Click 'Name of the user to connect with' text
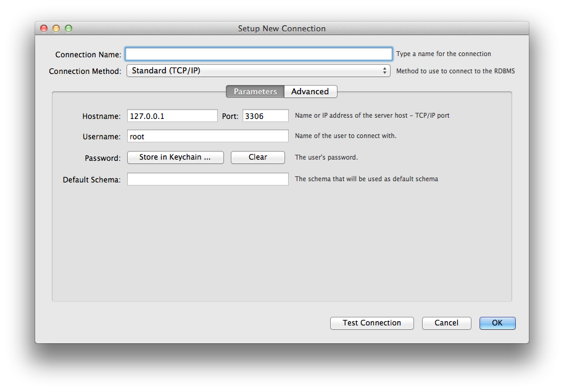 [x=346, y=136]
